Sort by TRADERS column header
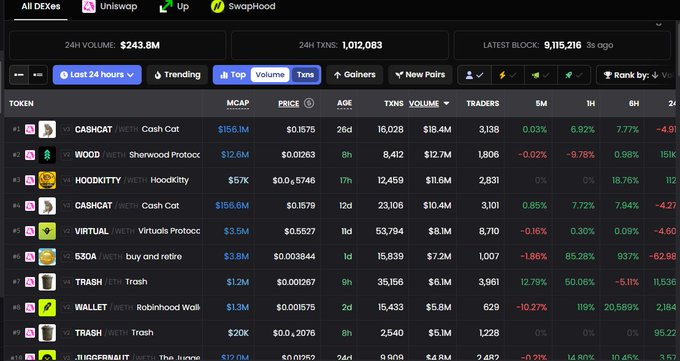Viewport: 680px width, 361px height. pyautogui.click(x=483, y=103)
